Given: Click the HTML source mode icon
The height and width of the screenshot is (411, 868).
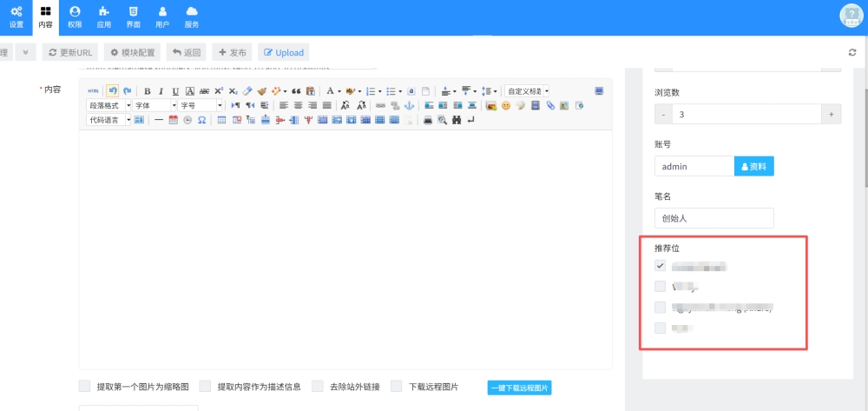Looking at the screenshot, I should (94, 91).
